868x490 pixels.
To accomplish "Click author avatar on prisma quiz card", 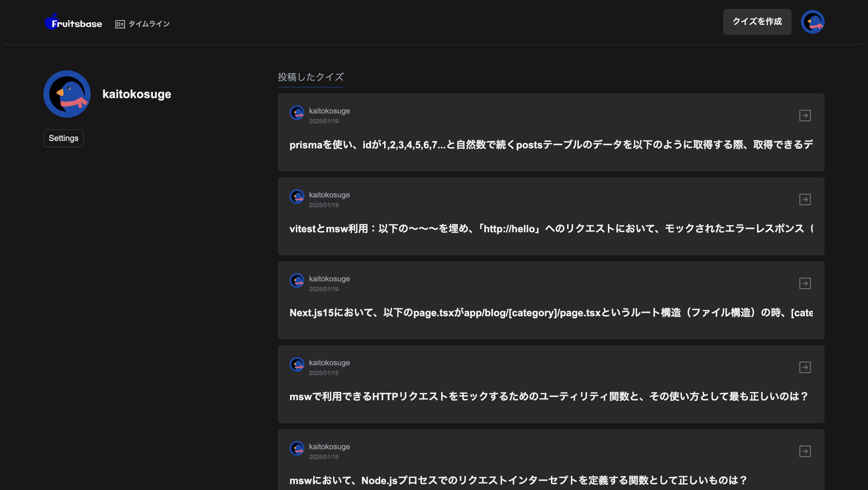I will point(297,113).
